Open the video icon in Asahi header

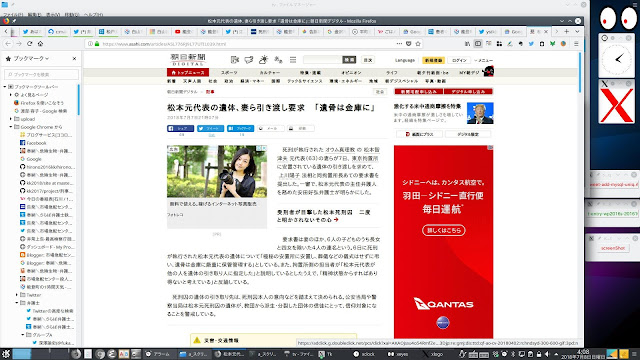point(235,60)
